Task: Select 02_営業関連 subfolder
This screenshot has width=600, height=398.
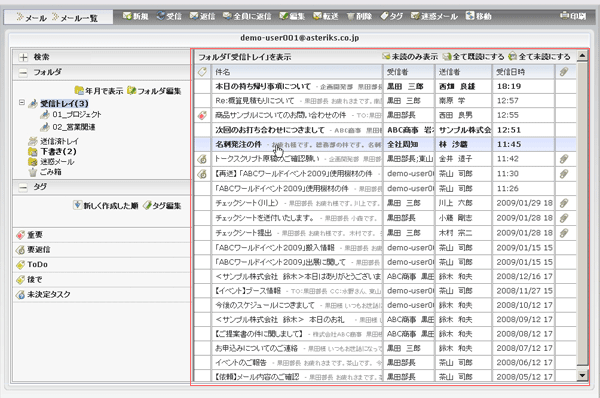Action: click(68, 127)
